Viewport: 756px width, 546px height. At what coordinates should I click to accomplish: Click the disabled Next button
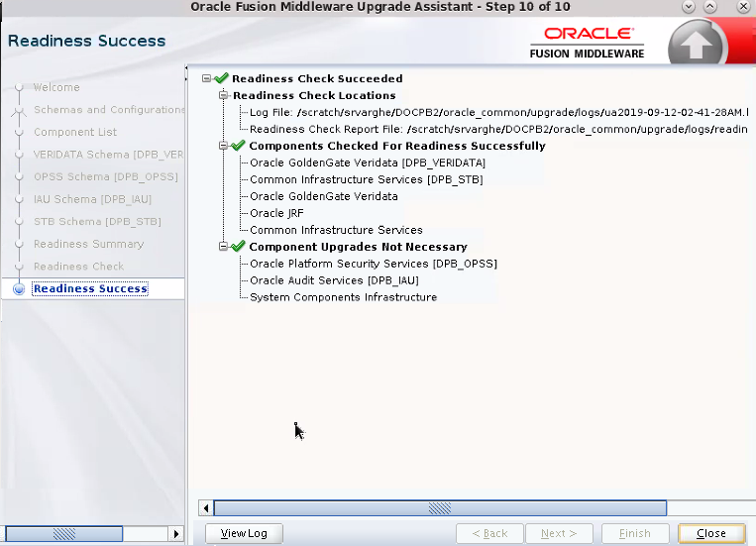point(559,533)
